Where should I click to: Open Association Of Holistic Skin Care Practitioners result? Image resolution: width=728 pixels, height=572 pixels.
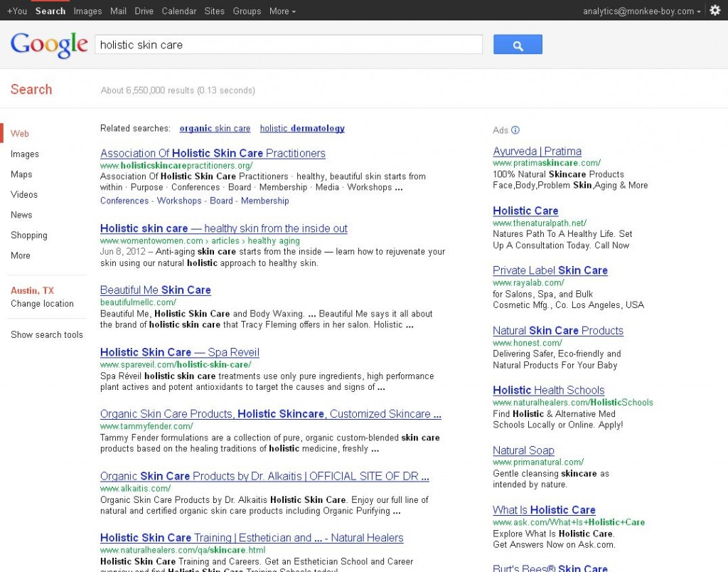tap(213, 154)
